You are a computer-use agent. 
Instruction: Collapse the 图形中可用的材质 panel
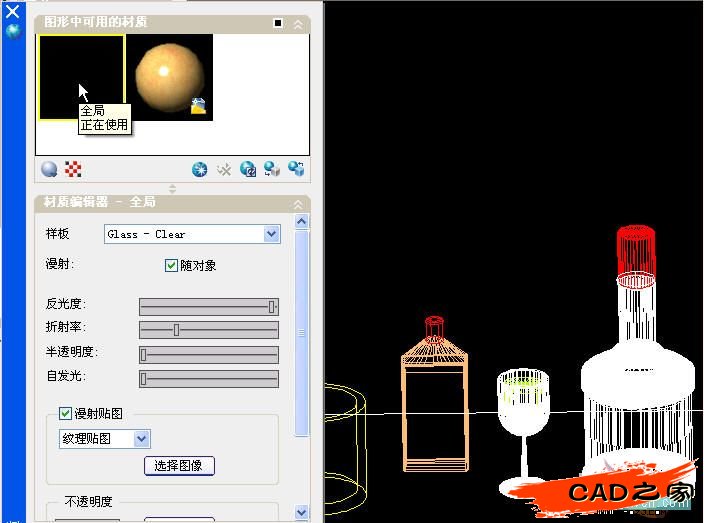[298, 23]
